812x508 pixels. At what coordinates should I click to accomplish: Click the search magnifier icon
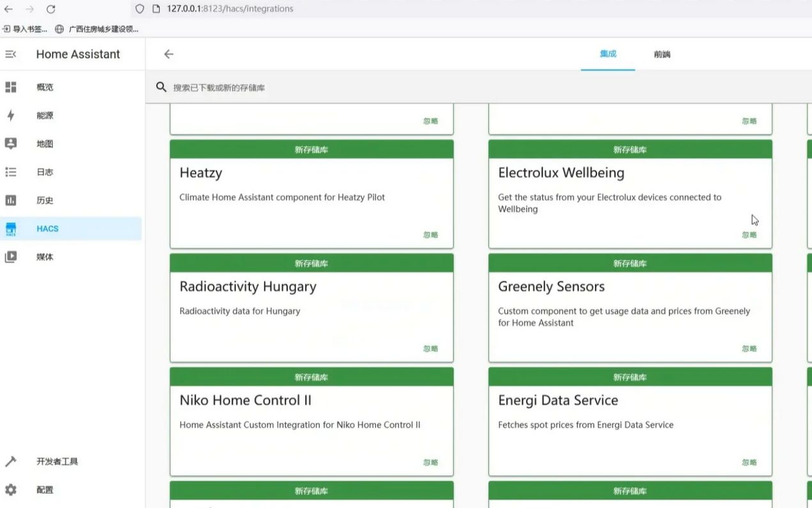tap(161, 87)
